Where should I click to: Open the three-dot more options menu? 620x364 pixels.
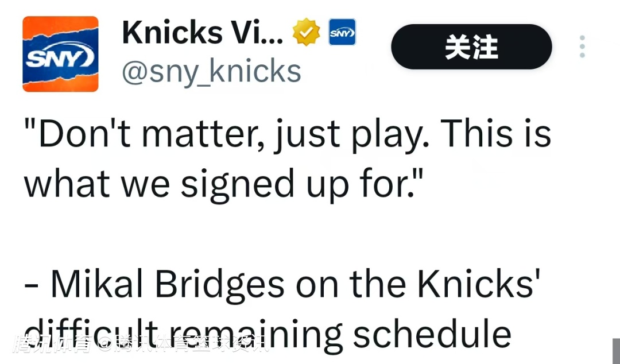coord(582,47)
